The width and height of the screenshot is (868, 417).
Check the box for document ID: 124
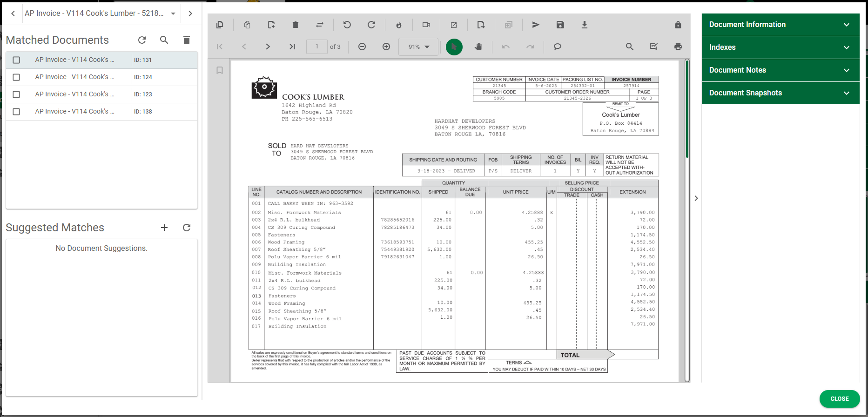tap(16, 77)
